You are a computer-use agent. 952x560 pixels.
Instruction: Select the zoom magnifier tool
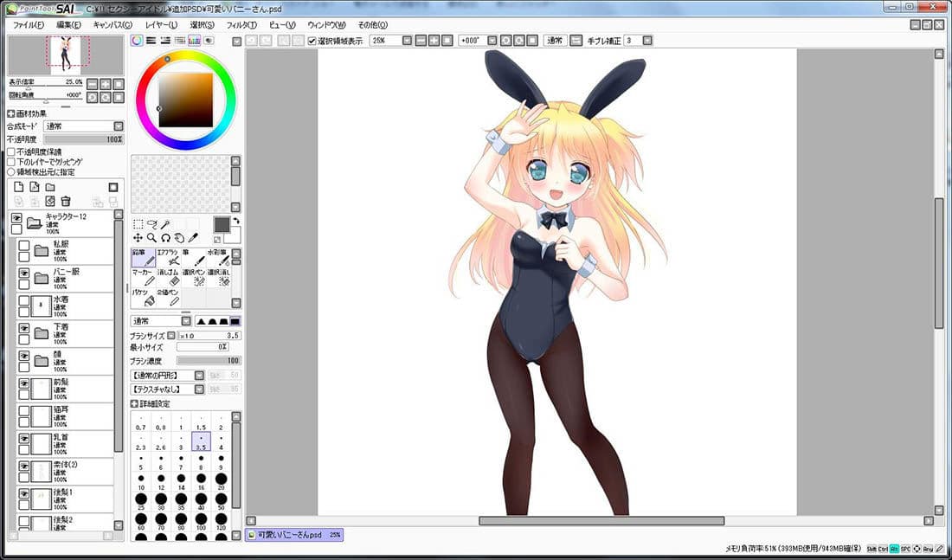coord(151,237)
